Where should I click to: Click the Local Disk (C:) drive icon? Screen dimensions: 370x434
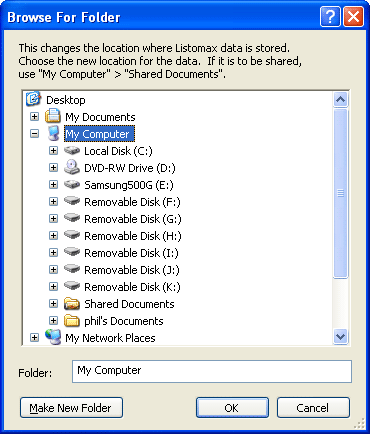pyautogui.click(x=72, y=151)
